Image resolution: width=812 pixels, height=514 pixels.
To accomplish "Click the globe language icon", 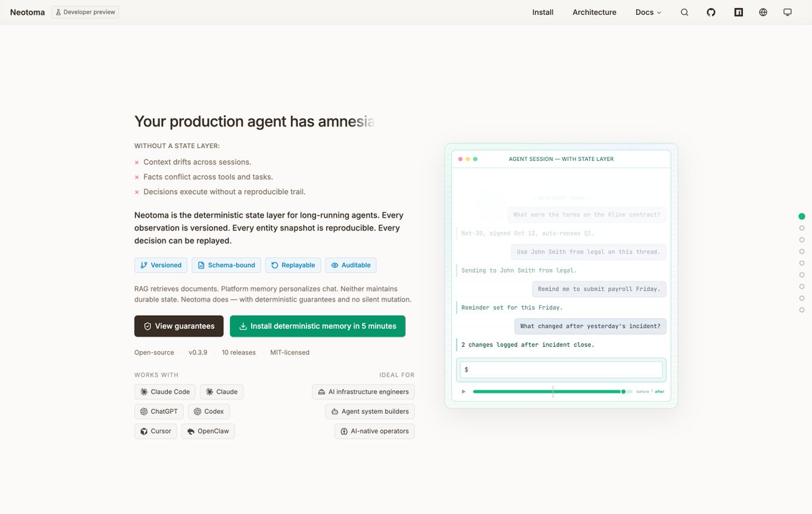I will (763, 12).
